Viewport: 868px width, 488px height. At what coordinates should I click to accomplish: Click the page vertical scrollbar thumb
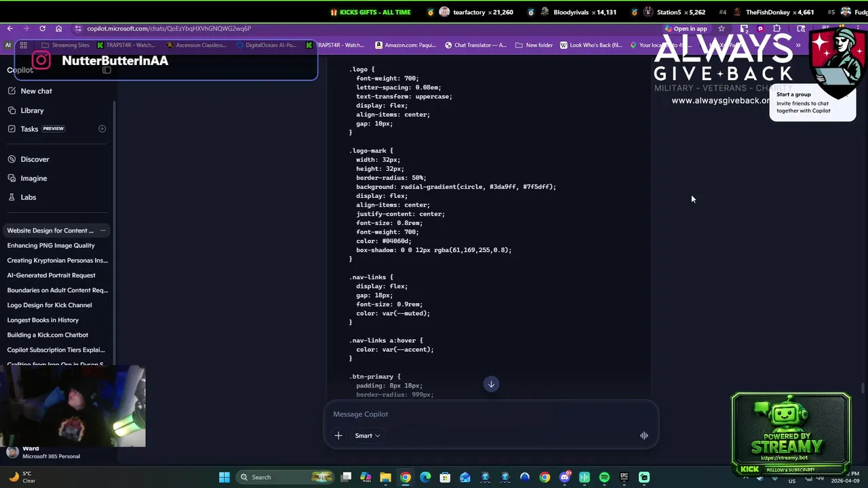pyautogui.click(x=863, y=388)
